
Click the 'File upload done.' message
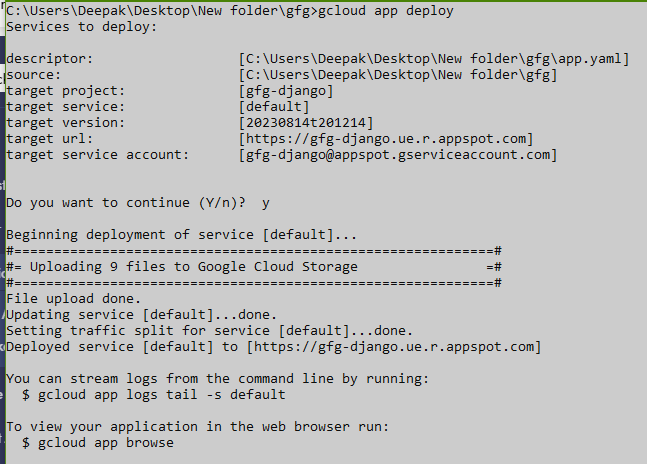75,299
